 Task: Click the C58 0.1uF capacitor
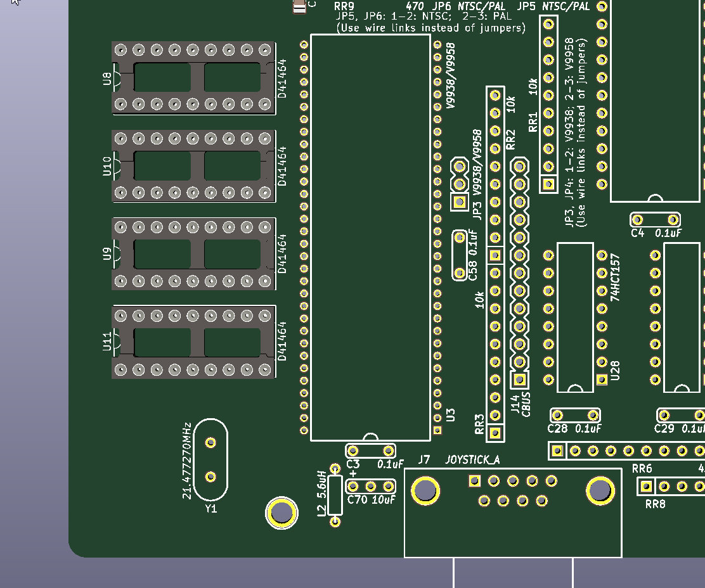coord(460,255)
